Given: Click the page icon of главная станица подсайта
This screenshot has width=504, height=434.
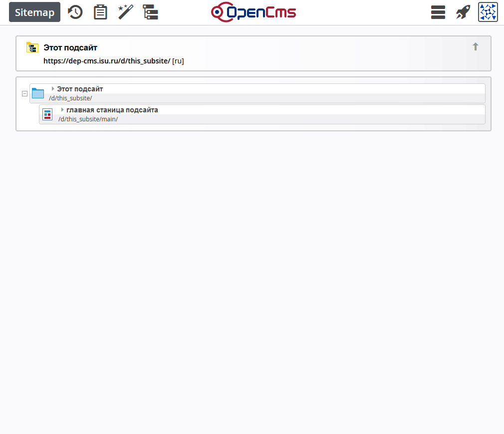Looking at the screenshot, I should (47, 114).
